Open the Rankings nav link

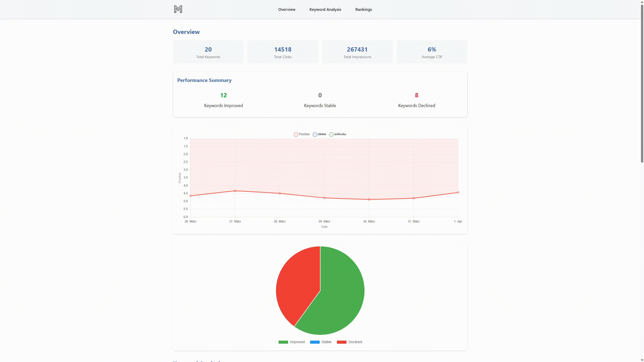[363, 9]
